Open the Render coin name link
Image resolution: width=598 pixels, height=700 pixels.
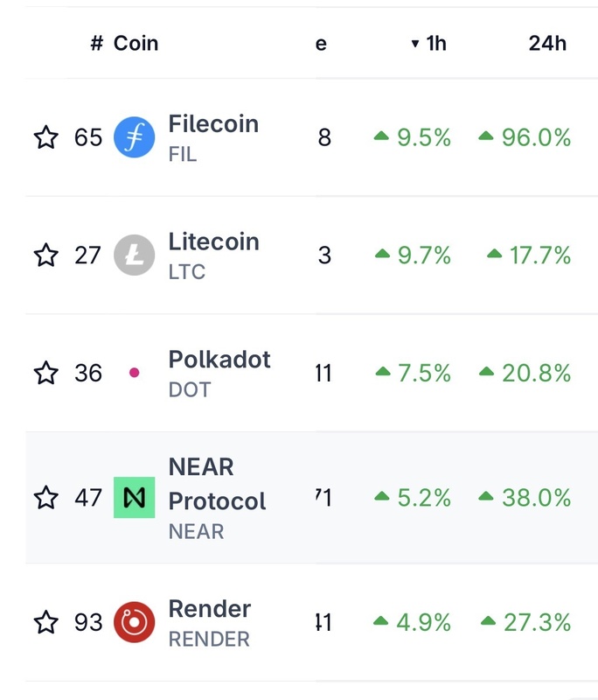[210, 609]
